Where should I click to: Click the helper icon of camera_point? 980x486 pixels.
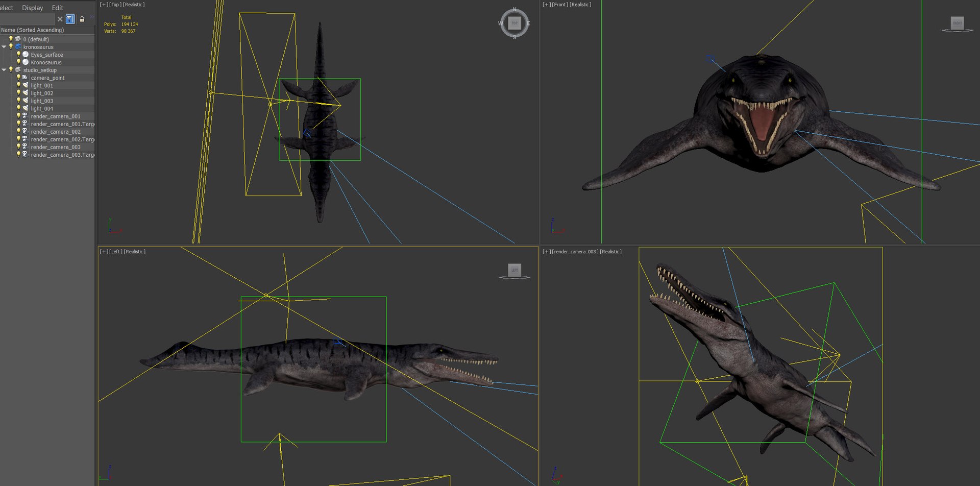25,78
